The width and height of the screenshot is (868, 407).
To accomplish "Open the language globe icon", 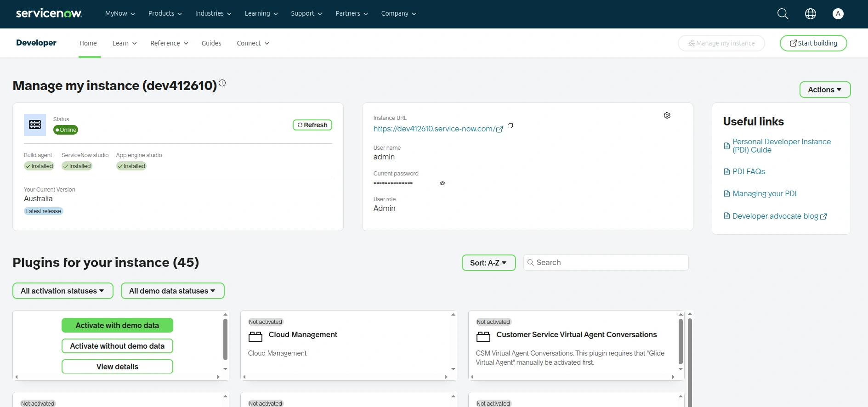I will (x=811, y=14).
